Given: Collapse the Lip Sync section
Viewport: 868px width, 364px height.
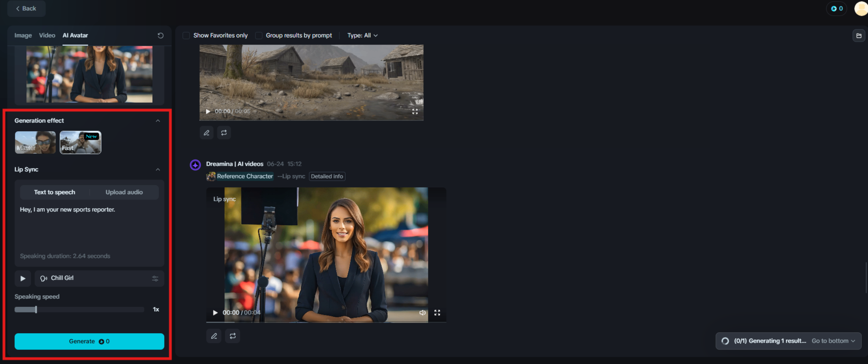Looking at the screenshot, I should [158, 169].
